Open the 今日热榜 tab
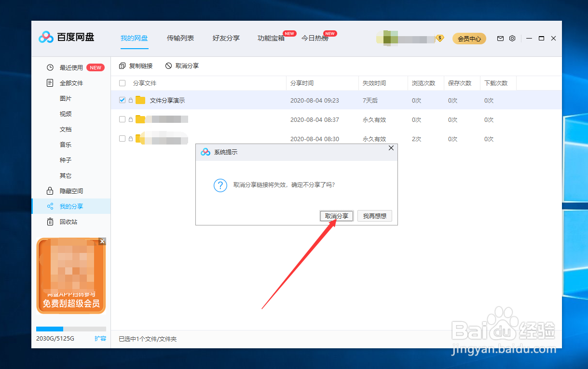 (x=315, y=38)
